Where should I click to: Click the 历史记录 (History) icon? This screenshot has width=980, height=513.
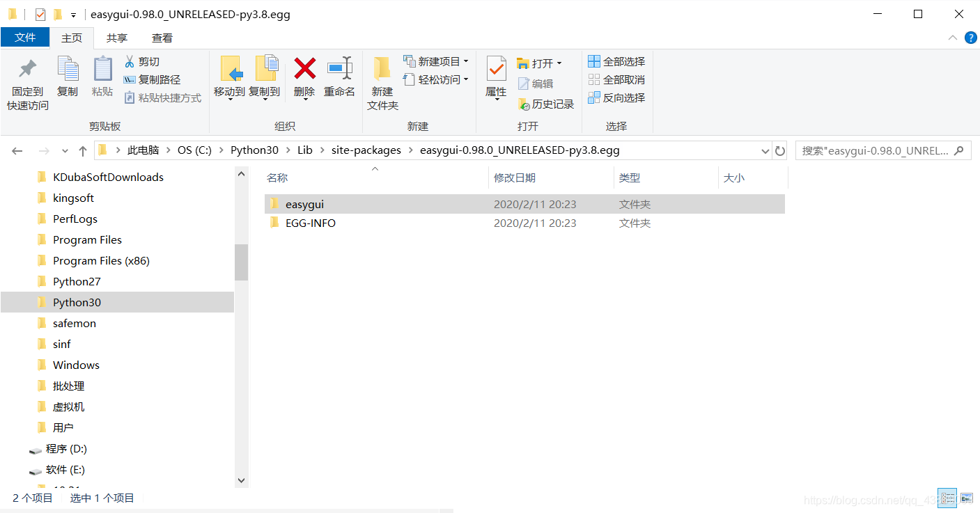(544, 104)
